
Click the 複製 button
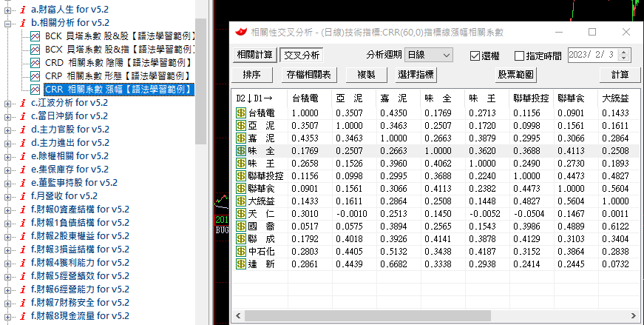(366, 75)
